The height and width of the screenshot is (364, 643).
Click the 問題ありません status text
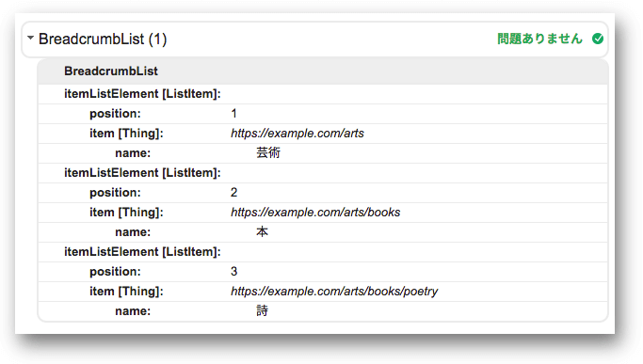tap(539, 39)
